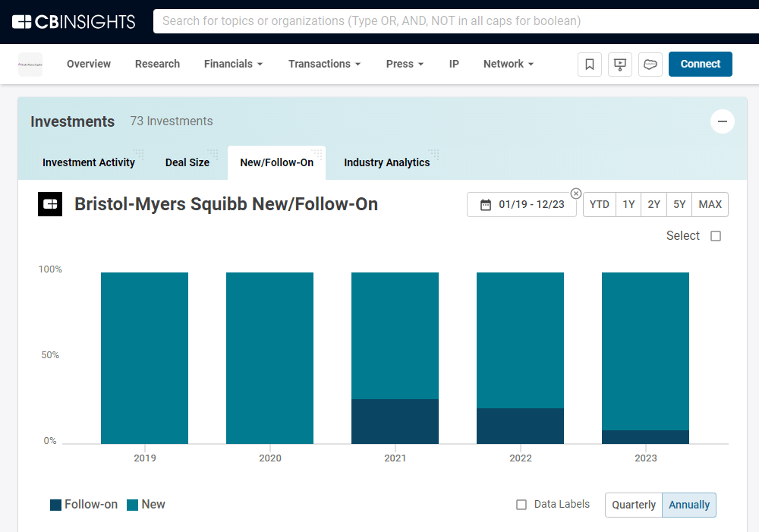Click the New legend label

(x=153, y=505)
